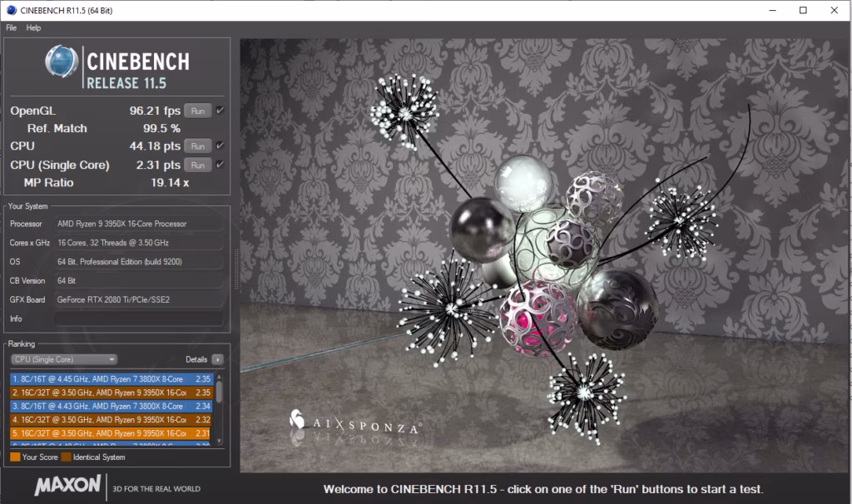Maximize the Cinebench window

coord(803,10)
